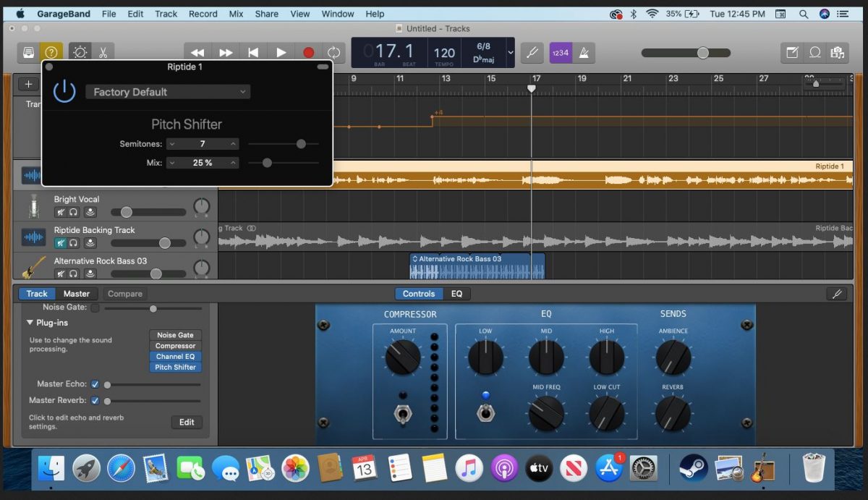Viewport: 868px width, 500px height.
Task: Open the Media Browser icon
Action: [x=838, y=52]
